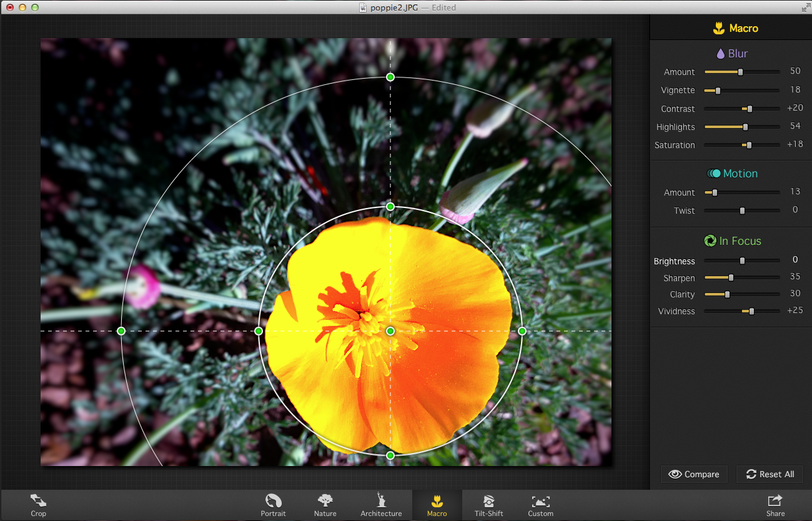Screen dimensions: 812x521
Task: Click the inner circle top handle
Action: pyautogui.click(x=390, y=206)
